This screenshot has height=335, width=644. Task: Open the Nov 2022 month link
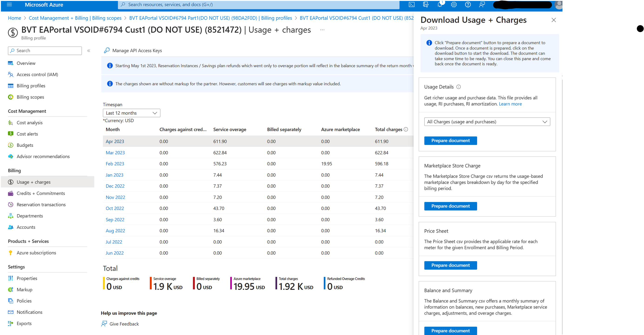click(115, 197)
